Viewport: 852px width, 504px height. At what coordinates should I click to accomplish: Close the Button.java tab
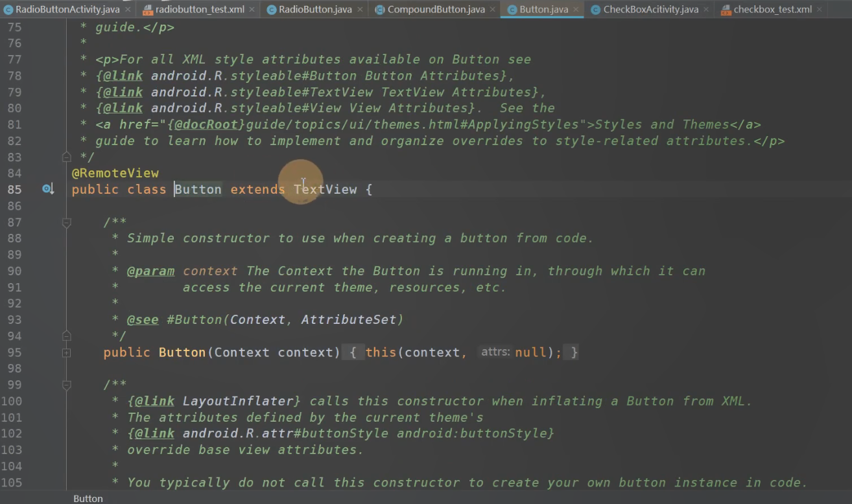576,10
